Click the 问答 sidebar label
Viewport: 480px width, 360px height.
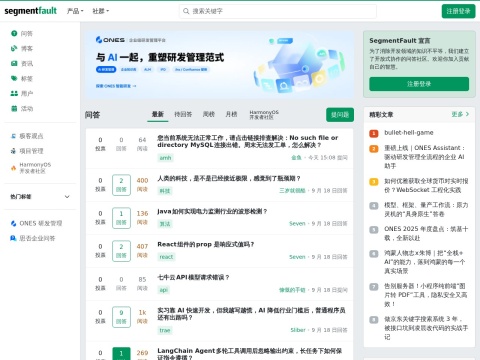pos(27,33)
